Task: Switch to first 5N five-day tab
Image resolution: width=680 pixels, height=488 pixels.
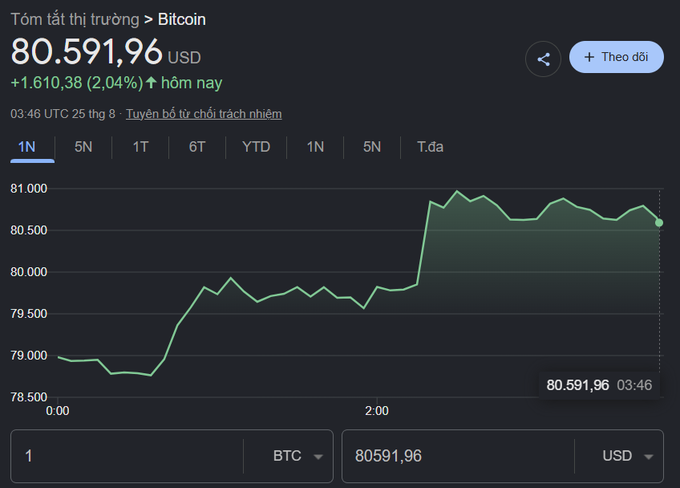Action: (83, 147)
